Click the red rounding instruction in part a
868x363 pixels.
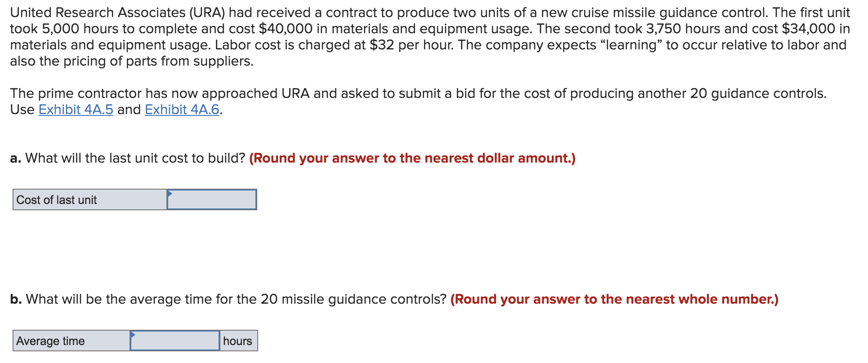coord(412,158)
